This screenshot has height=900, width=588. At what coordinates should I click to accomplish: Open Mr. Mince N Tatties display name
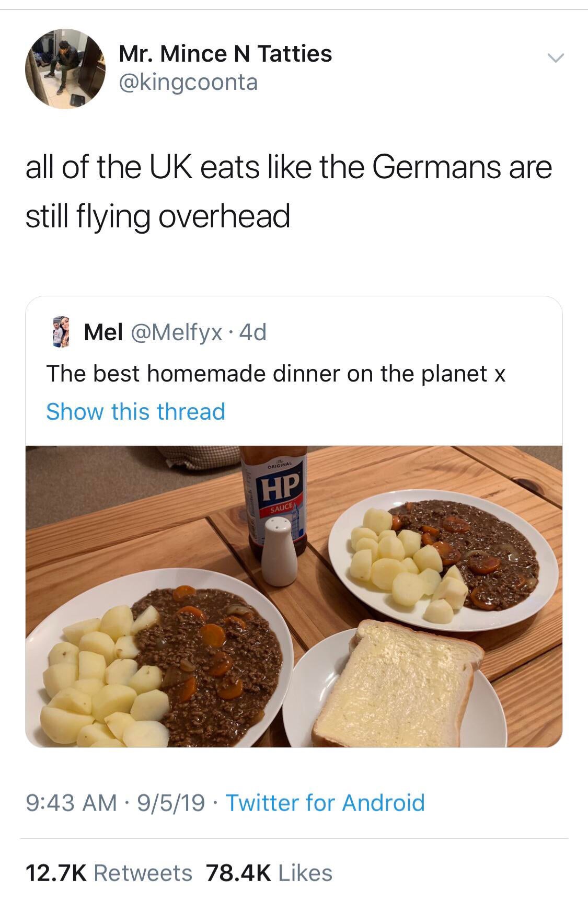[225, 53]
